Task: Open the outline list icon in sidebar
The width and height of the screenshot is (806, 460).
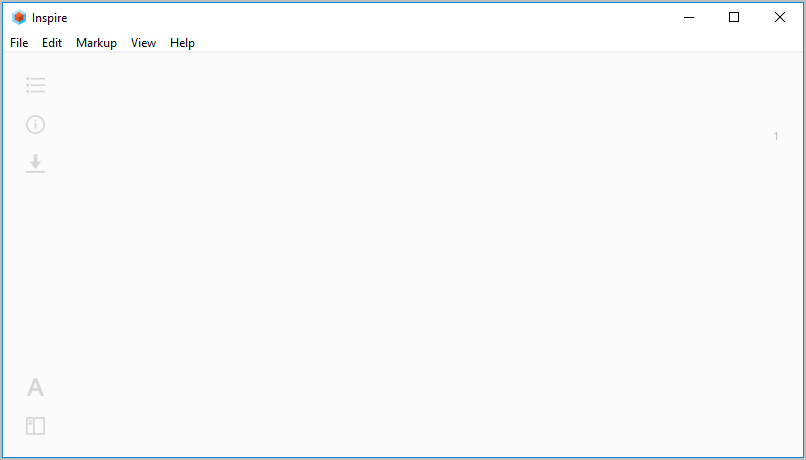Action: (35, 85)
